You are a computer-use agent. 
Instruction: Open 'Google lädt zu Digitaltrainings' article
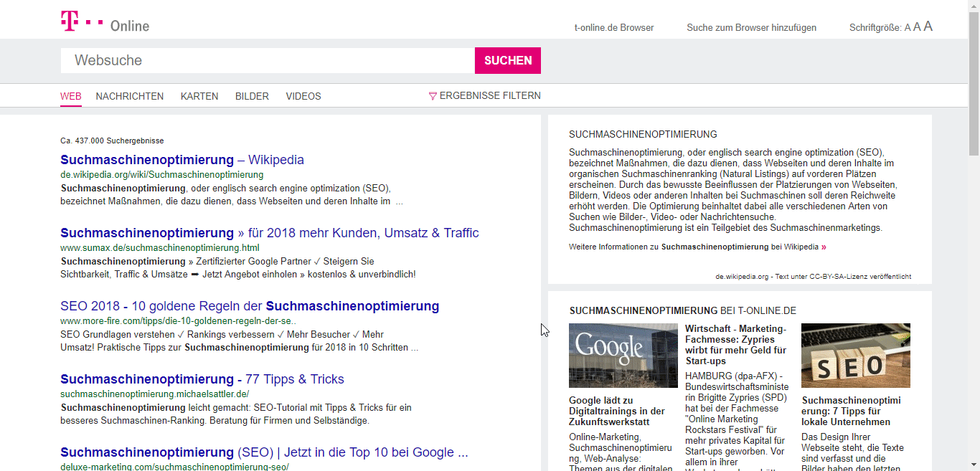[x=617, y=411]
